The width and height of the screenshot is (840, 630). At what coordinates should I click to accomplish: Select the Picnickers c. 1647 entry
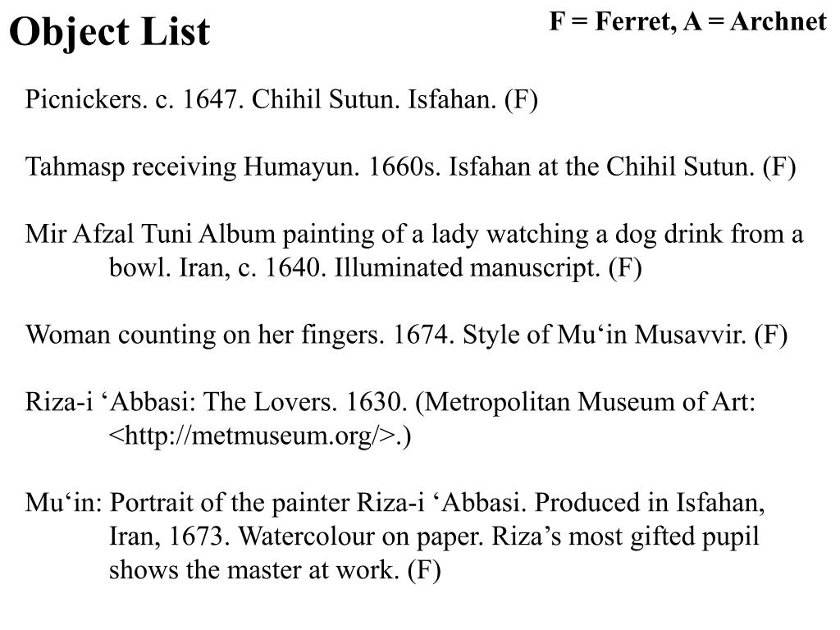281,99
